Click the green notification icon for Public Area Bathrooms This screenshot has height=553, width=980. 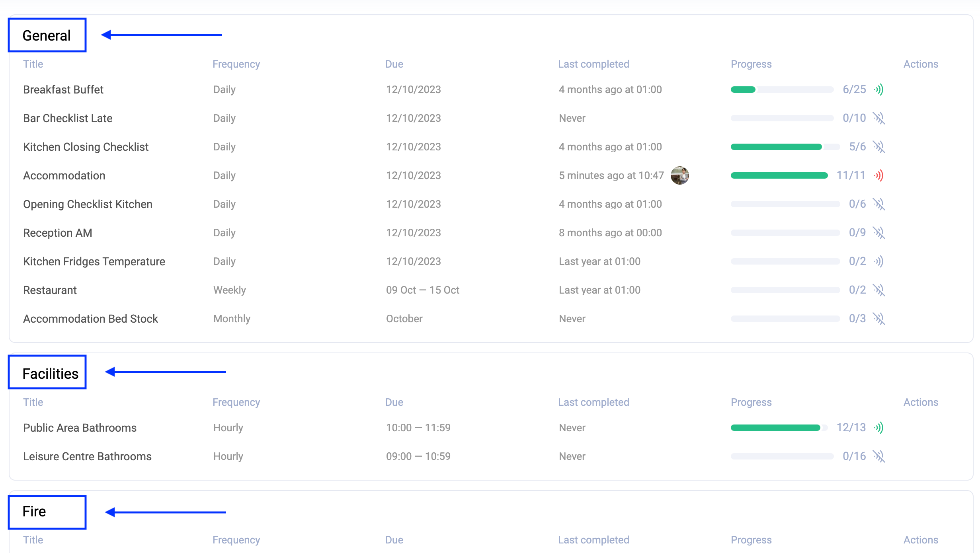click(x=880, y=427)
